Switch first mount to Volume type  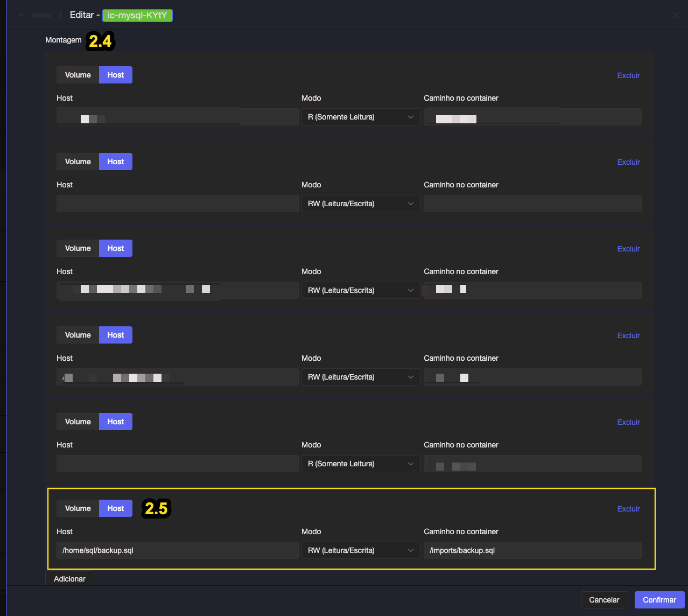coord(78,75)
